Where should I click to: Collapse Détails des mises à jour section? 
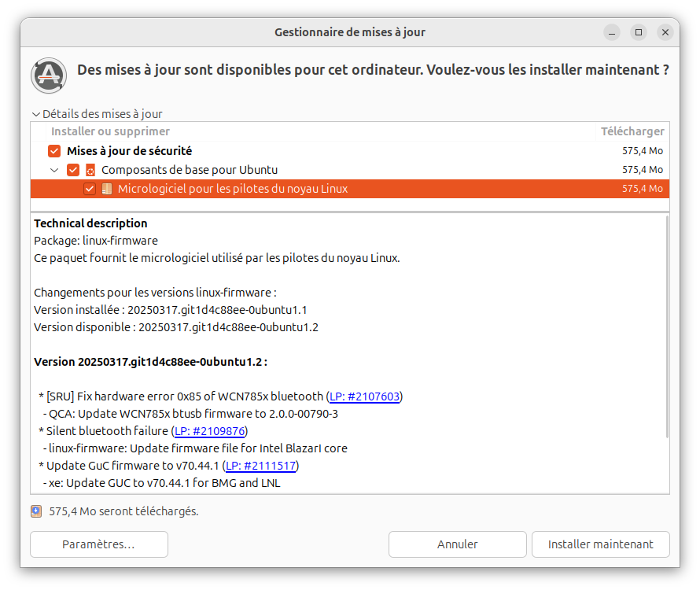(98, 114)
